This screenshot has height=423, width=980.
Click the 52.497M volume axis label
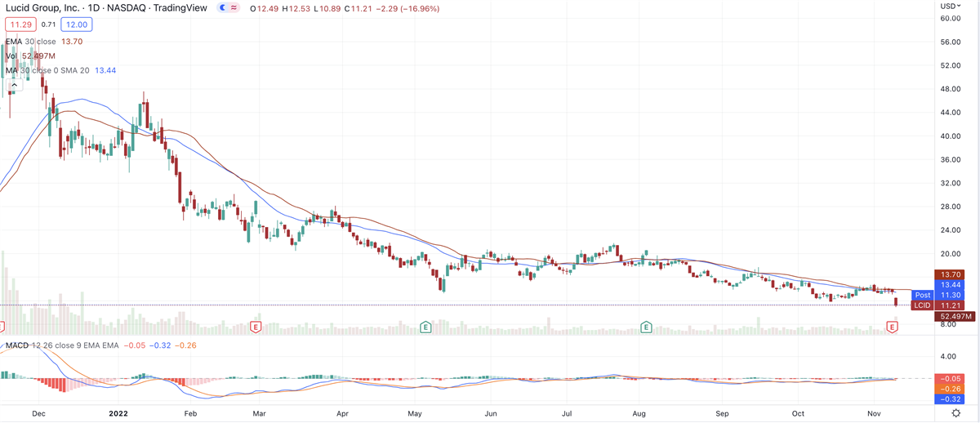point(954,316)
